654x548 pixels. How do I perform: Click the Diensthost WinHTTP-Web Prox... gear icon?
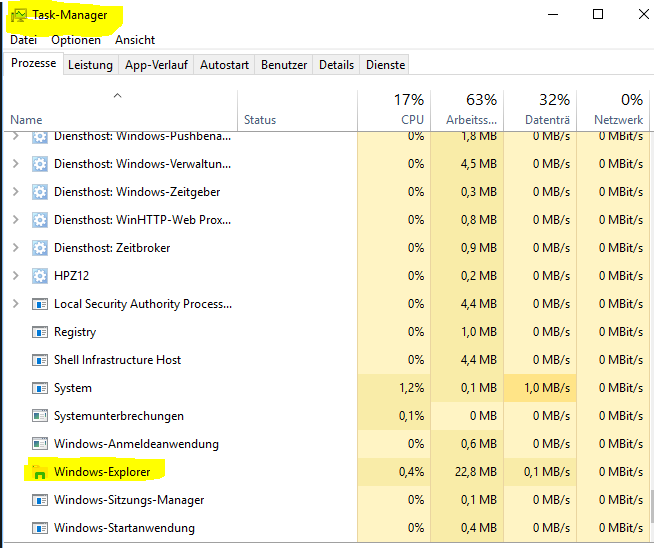point(40,220)
